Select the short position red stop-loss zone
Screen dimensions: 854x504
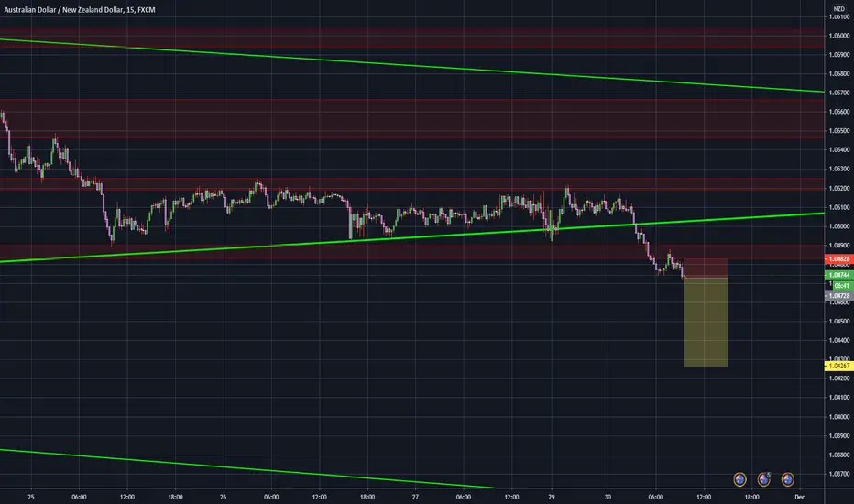(706, 268)
